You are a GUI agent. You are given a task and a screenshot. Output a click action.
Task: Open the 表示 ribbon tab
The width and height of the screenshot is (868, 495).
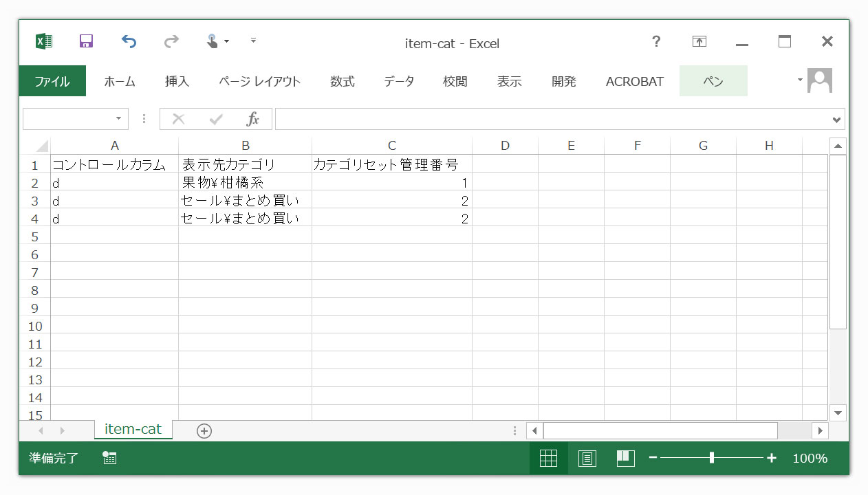[509, 81]
